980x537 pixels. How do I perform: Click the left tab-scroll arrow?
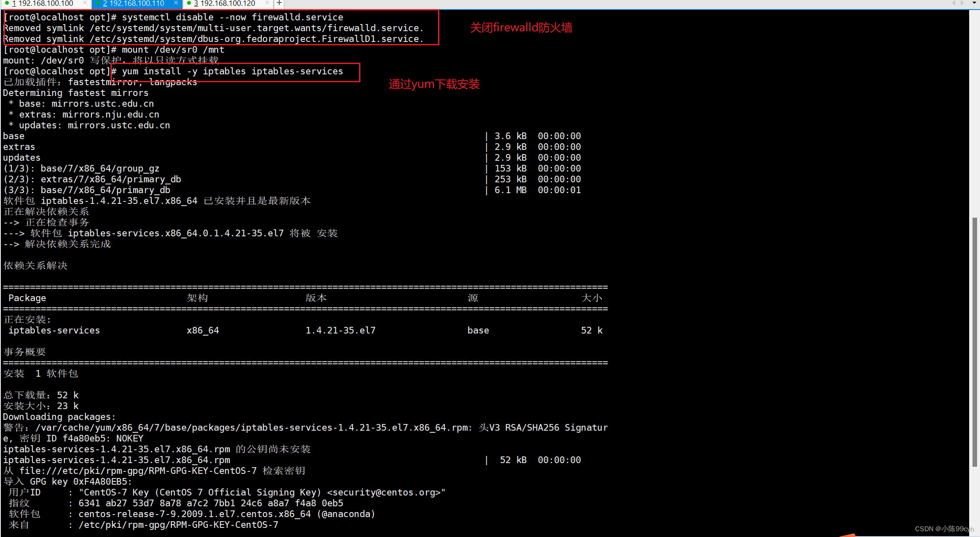pos(954,3)
